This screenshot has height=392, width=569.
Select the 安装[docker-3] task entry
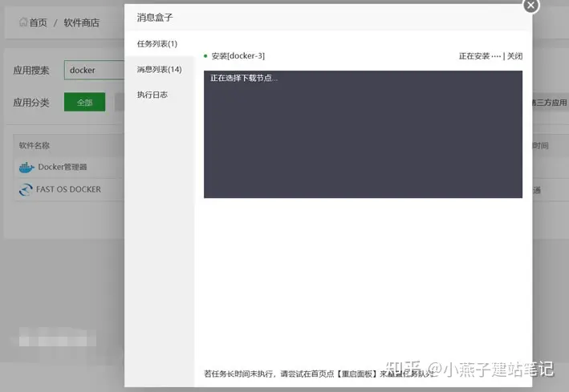tap(238, 56)
